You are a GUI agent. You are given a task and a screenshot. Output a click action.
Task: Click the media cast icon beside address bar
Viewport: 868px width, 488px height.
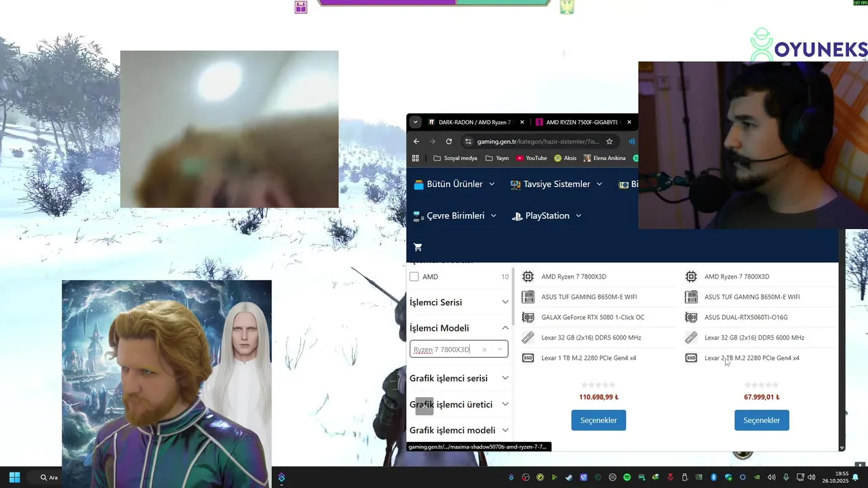click(x=631, y=142)
